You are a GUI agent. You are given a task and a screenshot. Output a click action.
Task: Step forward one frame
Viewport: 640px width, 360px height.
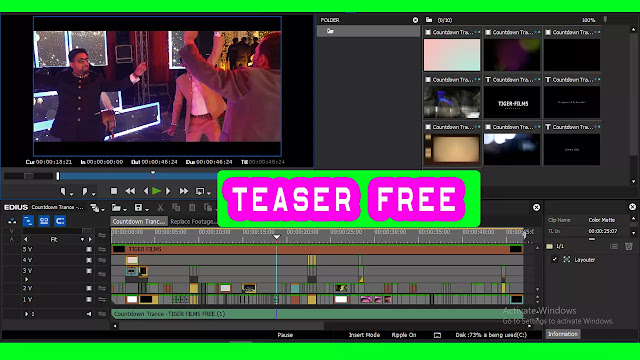[168, 191]
